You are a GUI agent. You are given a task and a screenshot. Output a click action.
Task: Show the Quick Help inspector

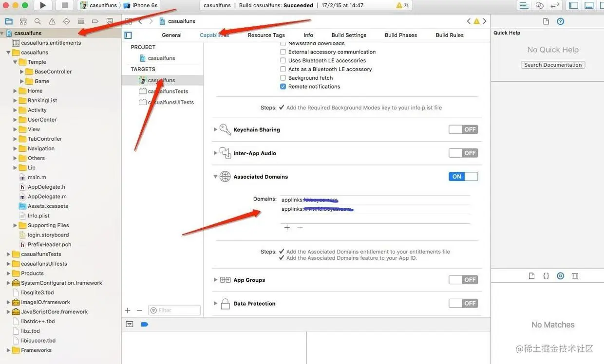pyautogui.click(x=561, y=21)
